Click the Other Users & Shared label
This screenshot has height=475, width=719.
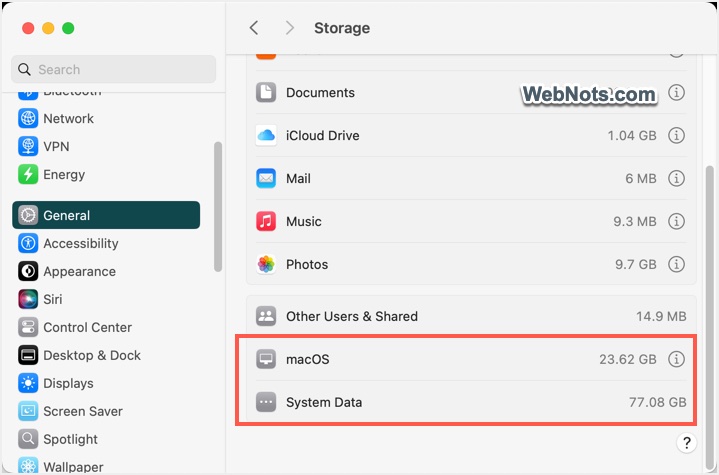(x=352, y=316)
